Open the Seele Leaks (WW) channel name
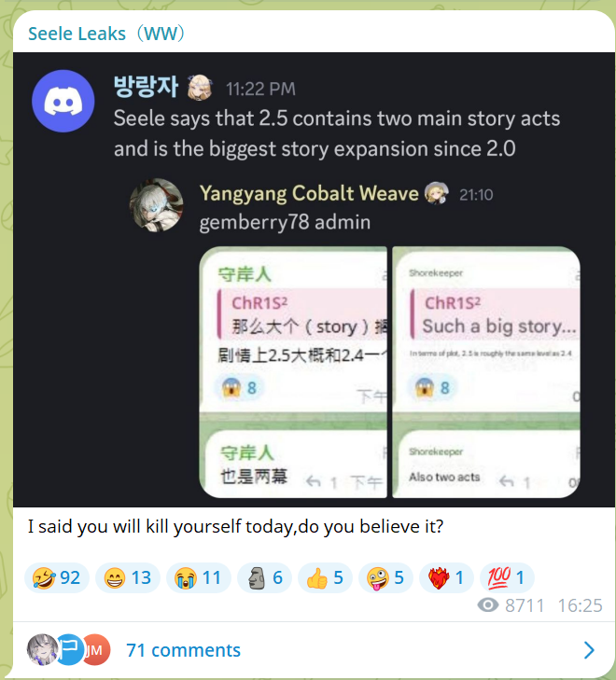Viewport: 616px width, 680px height. [106, 34]
